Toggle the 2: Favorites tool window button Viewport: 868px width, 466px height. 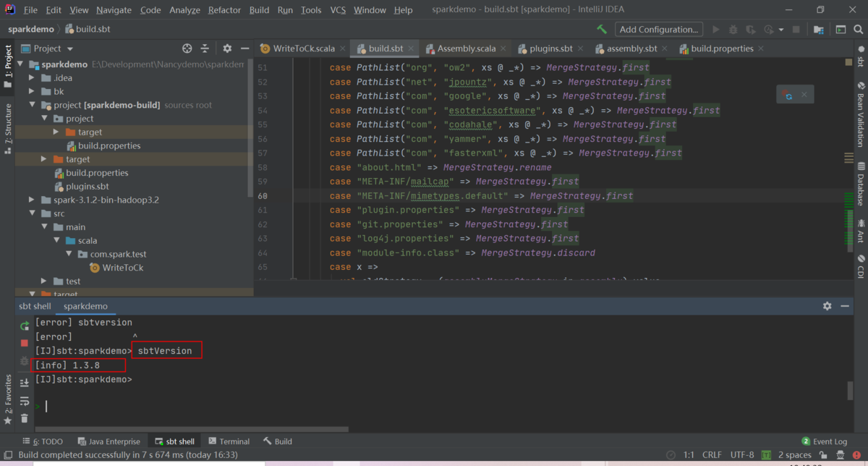point(8,399)
